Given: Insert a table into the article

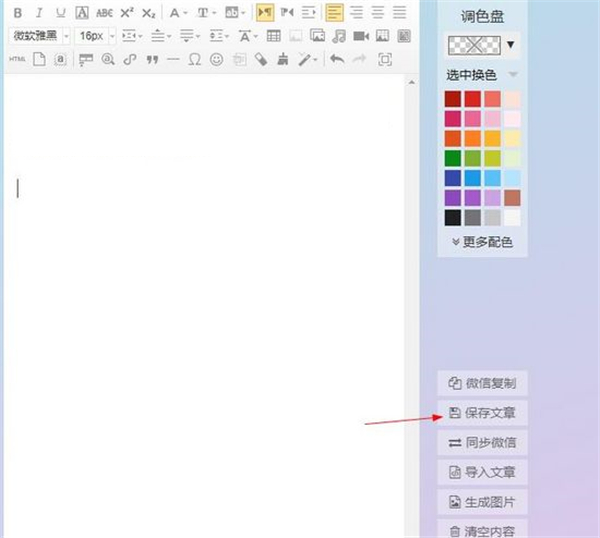Looking at the screenshot, I should pos(273,36).
